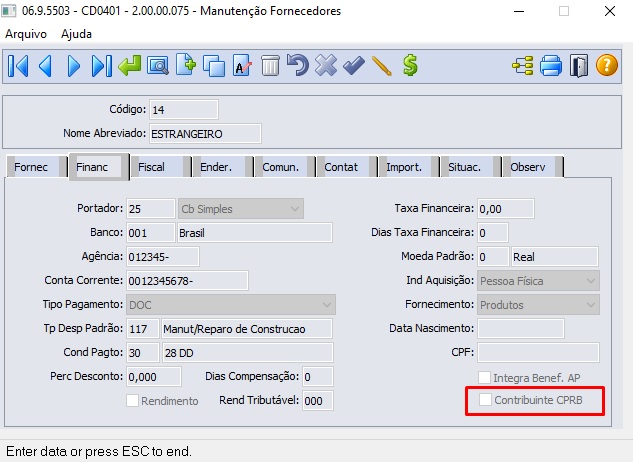Click the Conta Corrente field
633x462 pixels.
187,281
